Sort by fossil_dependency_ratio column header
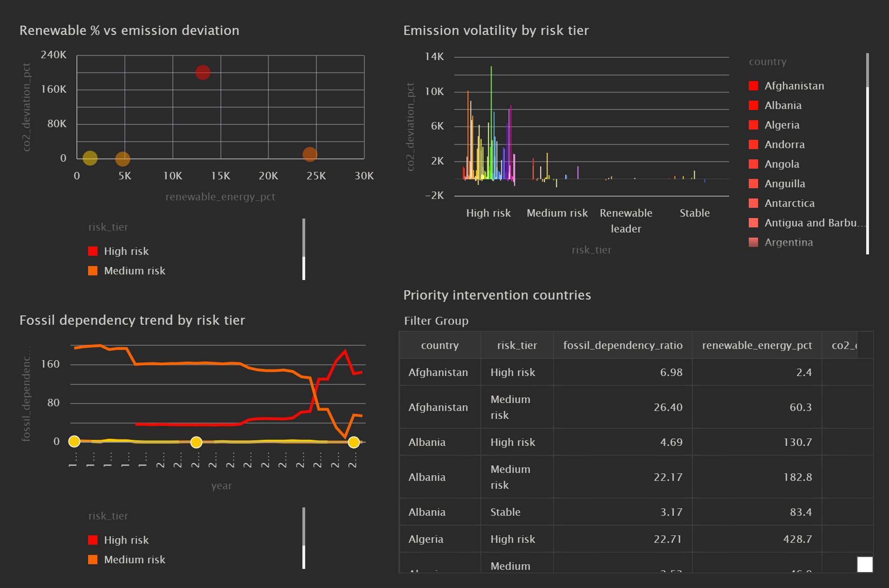This screenshot has width=889, height=588. [x=622, y=345]
